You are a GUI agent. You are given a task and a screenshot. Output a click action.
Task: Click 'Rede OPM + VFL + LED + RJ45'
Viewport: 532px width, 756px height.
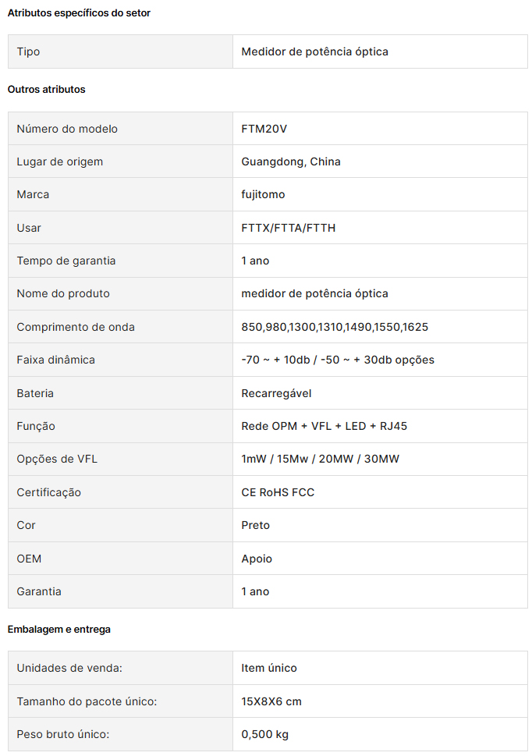click(x=325, y=426)
